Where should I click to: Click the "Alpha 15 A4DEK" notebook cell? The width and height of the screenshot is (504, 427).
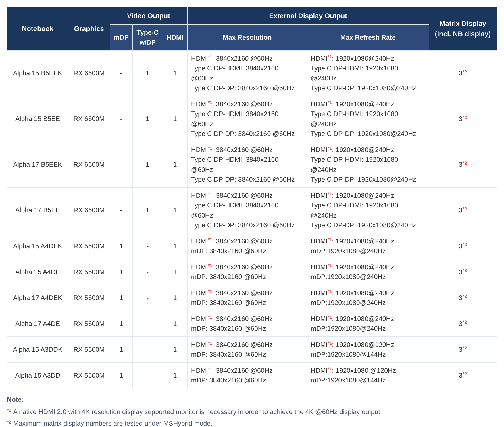(38, 246)
